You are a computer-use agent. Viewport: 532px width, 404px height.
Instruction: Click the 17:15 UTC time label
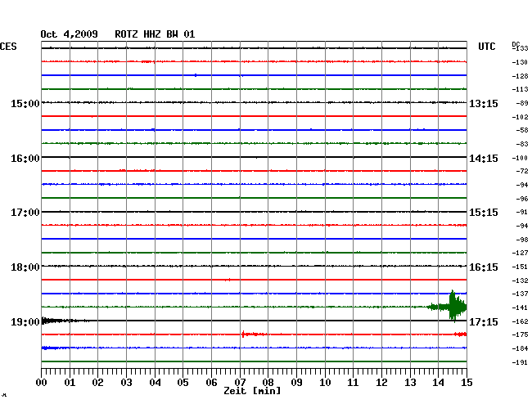(x=484, y=321)
